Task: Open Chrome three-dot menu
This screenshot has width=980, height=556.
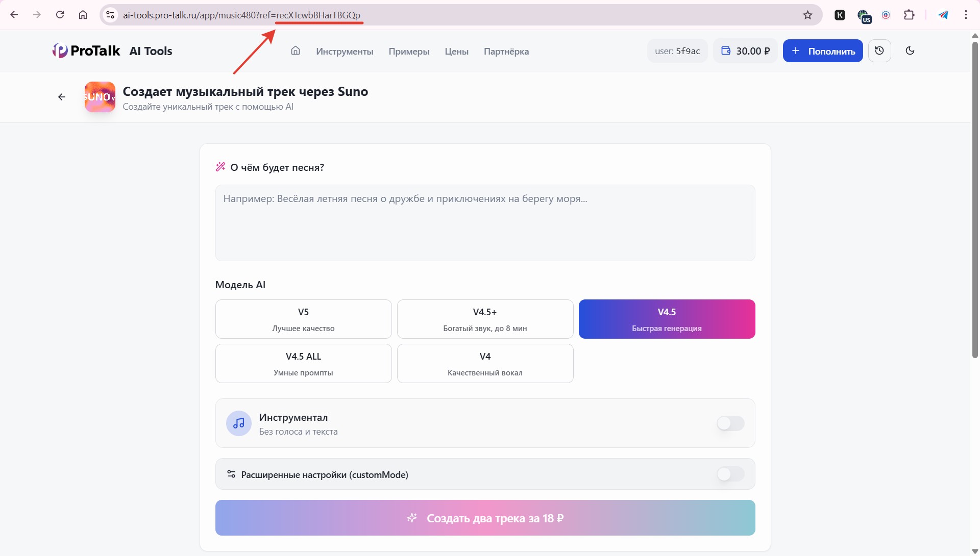Action: [x=966, y=15]
